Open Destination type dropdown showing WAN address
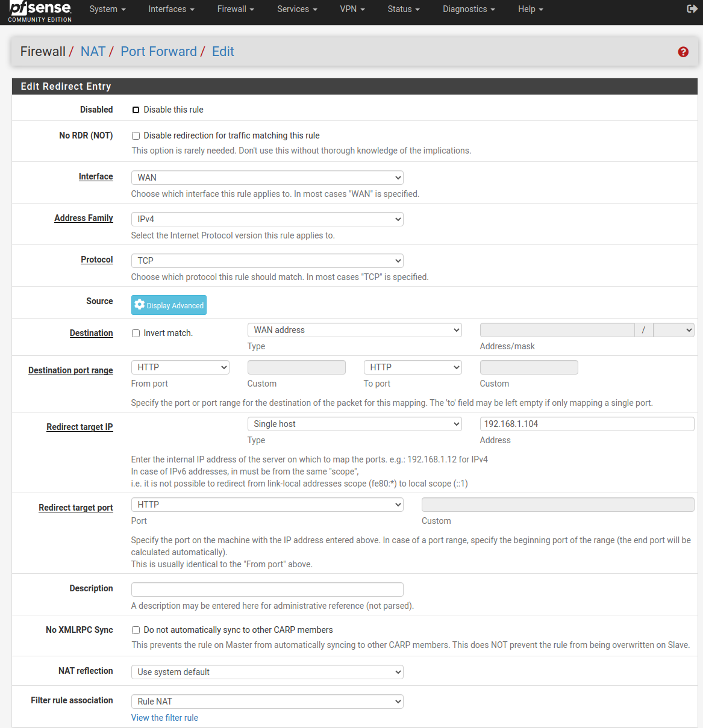 click(x=354, y=330)
